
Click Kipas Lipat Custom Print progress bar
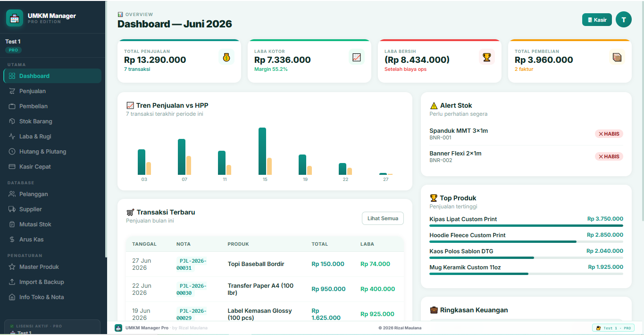pyautogui.click(x=526, y=226)
